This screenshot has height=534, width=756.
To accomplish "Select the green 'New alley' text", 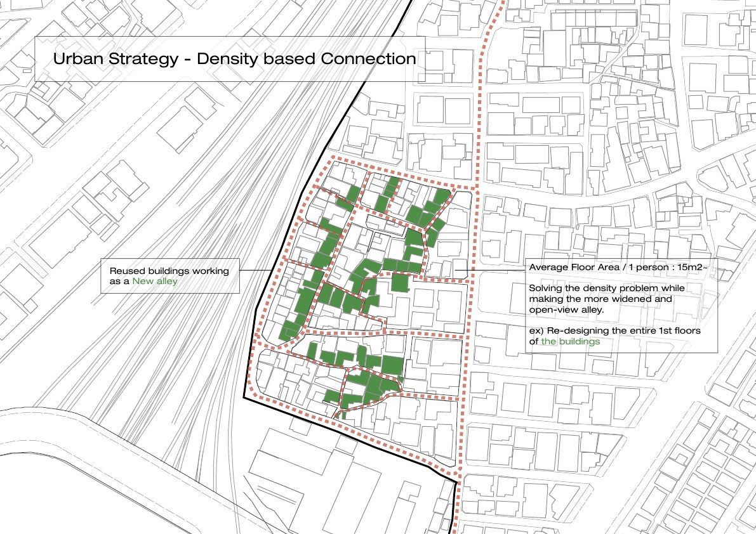I will click(x=154, y=282).
